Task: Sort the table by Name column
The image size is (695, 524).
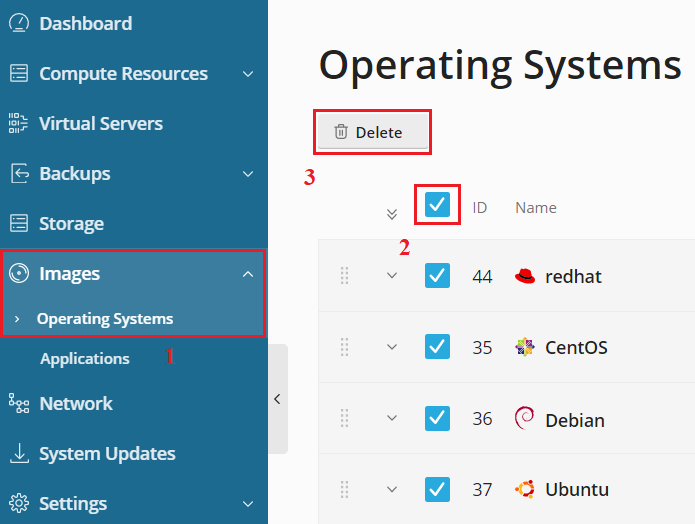Action: (536, 208)
